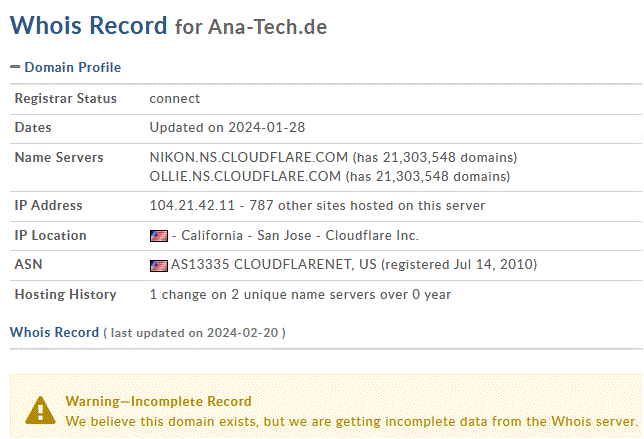
Task: Click 'last updated on 2024-02-20' text
Action: (x=194, y=333)
